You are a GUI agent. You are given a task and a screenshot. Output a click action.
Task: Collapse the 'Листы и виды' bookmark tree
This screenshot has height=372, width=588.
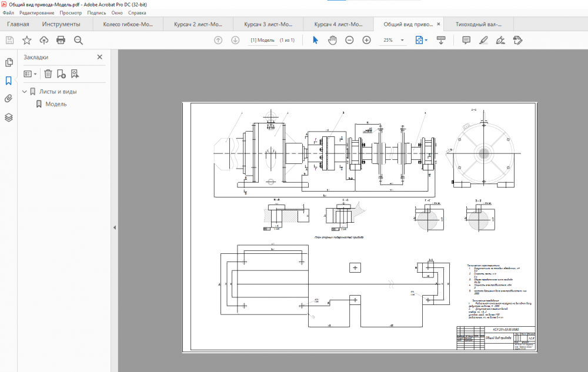[25, 92]
